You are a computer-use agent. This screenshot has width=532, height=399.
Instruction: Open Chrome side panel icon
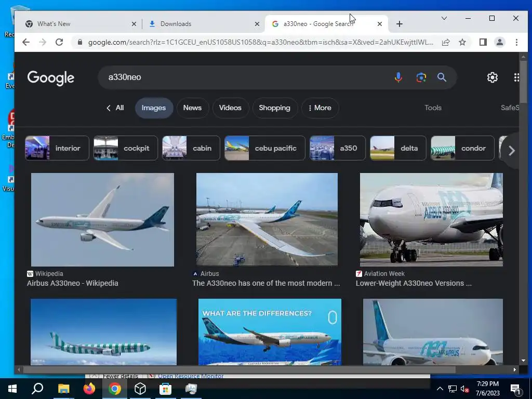[483, 42]
